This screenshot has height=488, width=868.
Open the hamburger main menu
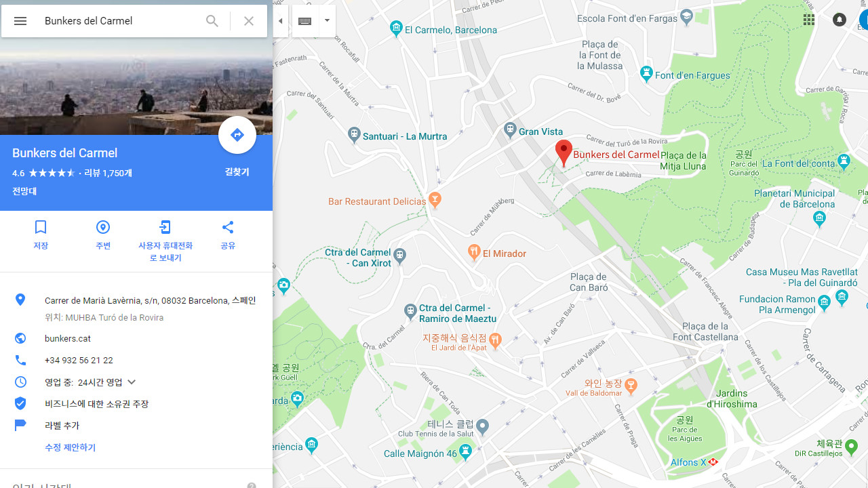(20, 21)
